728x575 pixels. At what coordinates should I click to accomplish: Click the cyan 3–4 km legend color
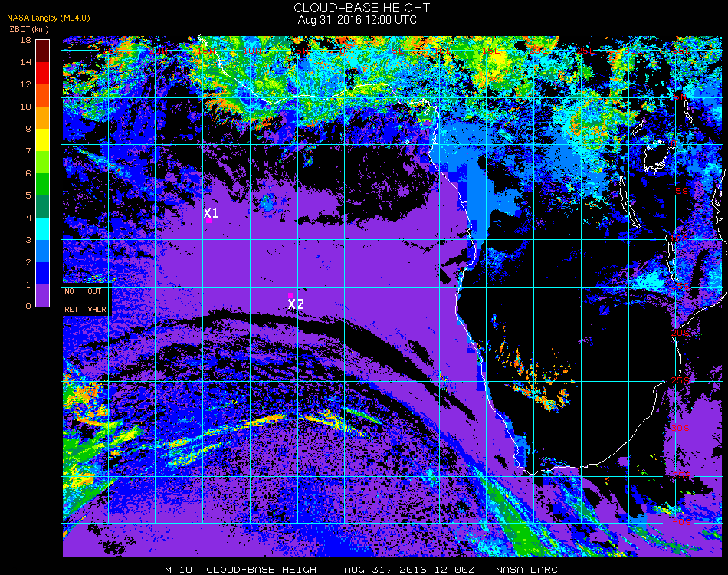coord(42,229)
